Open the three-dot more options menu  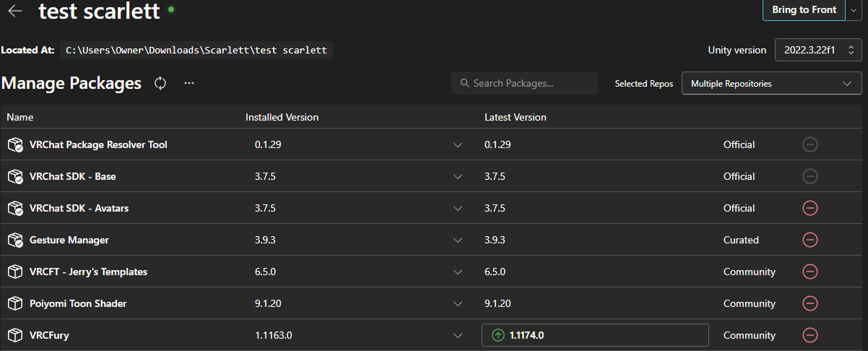[189, 83]
